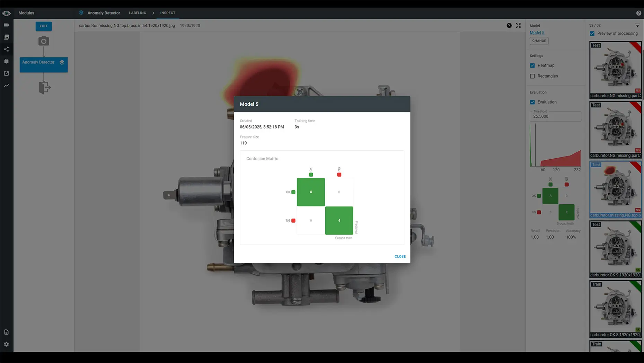This screenshot has width=644, height=363.
Task: Select the share sidebar icon
Action: (6, 49)
